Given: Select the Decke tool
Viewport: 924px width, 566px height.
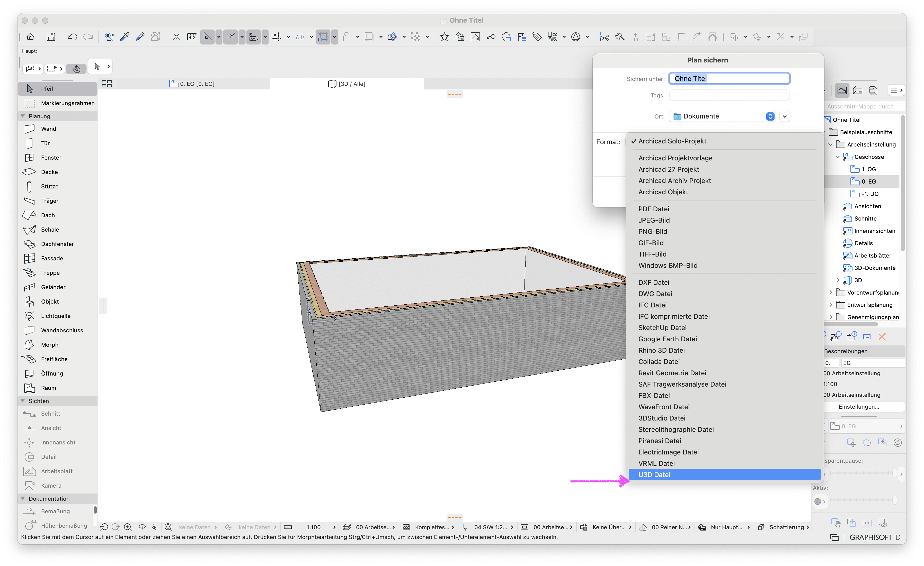Looking at the screenshot, I should click(x=58, y=172).
